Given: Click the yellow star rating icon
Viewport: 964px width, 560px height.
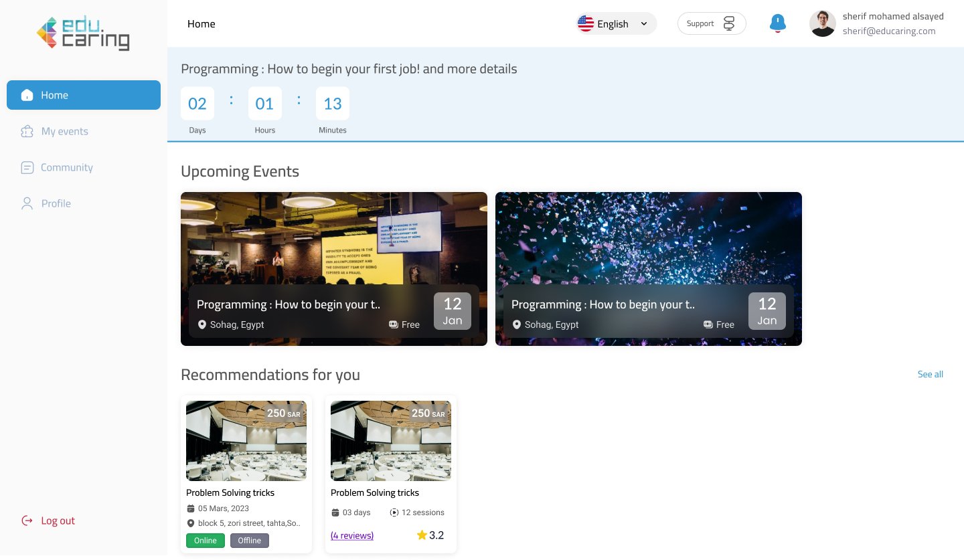Looking at the screenshot, I should click(x=422, y=535).
